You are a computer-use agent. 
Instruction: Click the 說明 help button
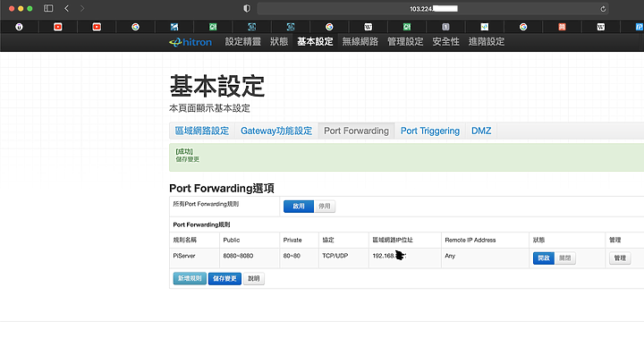(x=254, y=278)
